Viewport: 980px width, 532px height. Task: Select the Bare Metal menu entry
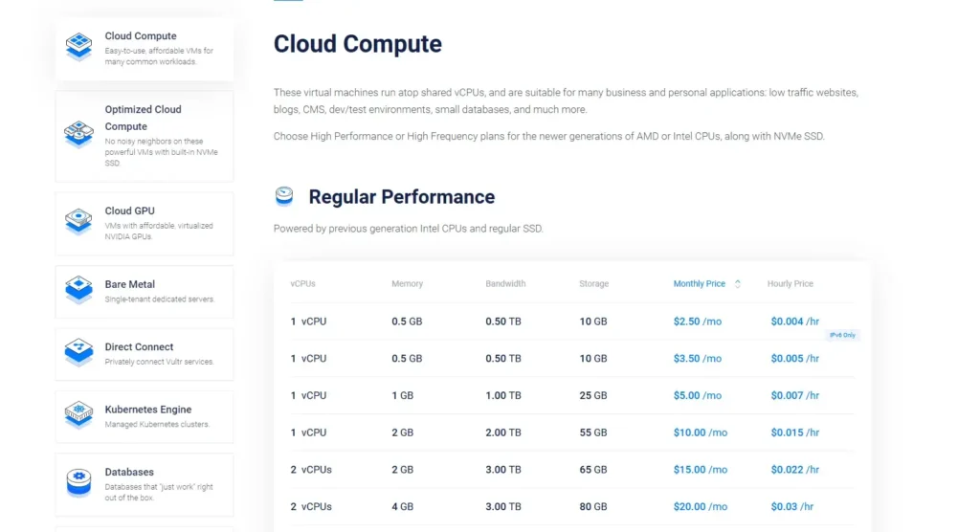145,292
